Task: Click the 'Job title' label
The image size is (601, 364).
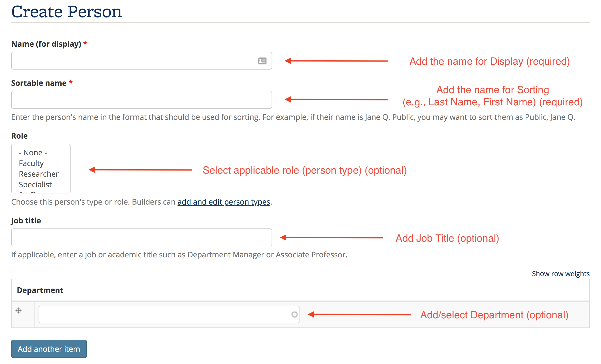Action: [26, 221]
